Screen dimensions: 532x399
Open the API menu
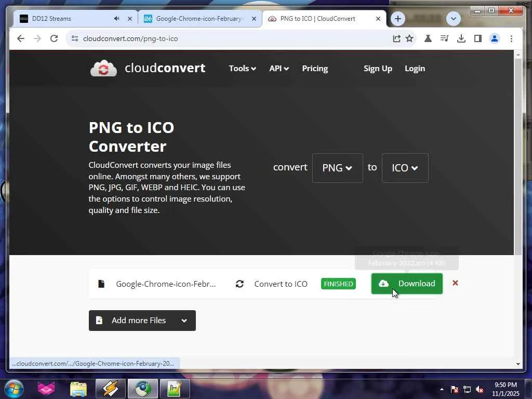(279, 69)
